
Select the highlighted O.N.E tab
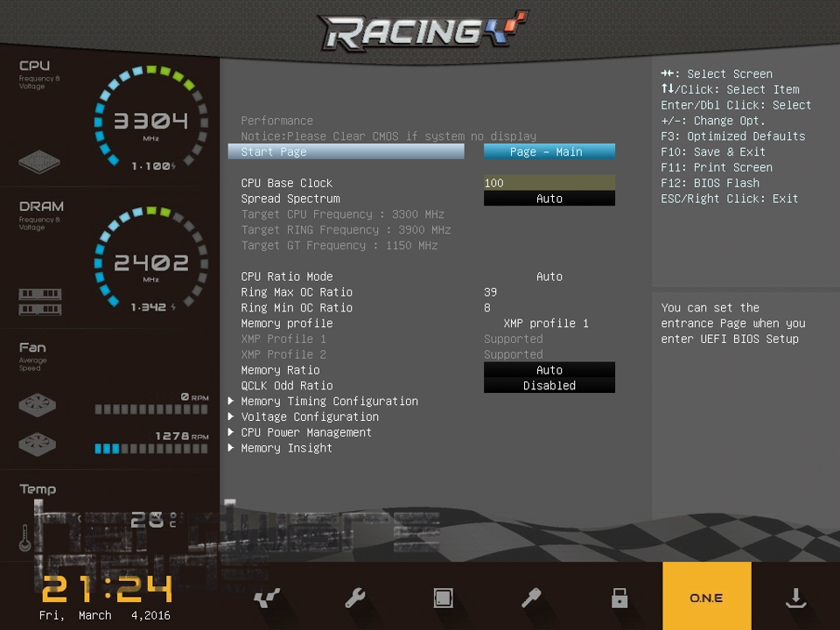pyautogui.click(x=707, y=596)
